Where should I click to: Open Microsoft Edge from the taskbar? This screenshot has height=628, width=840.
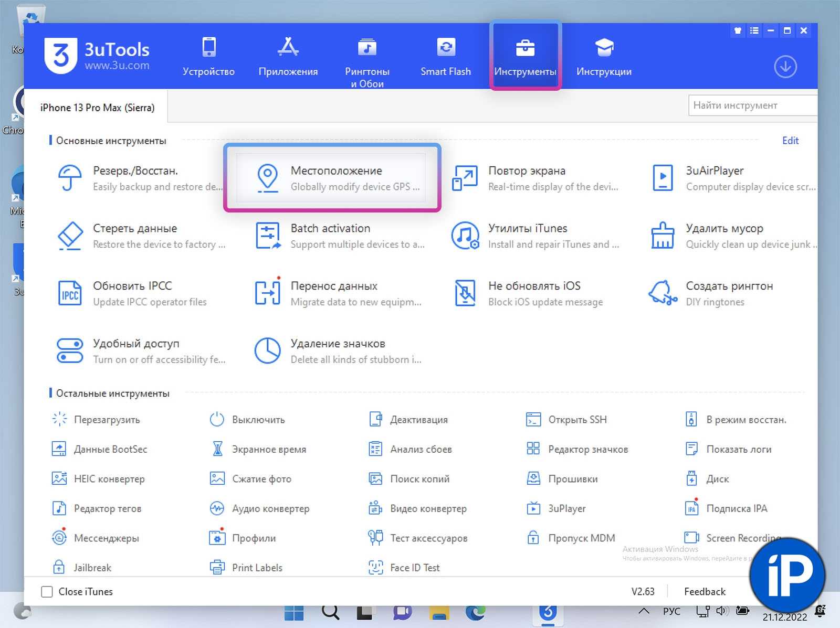click(475, 612)
